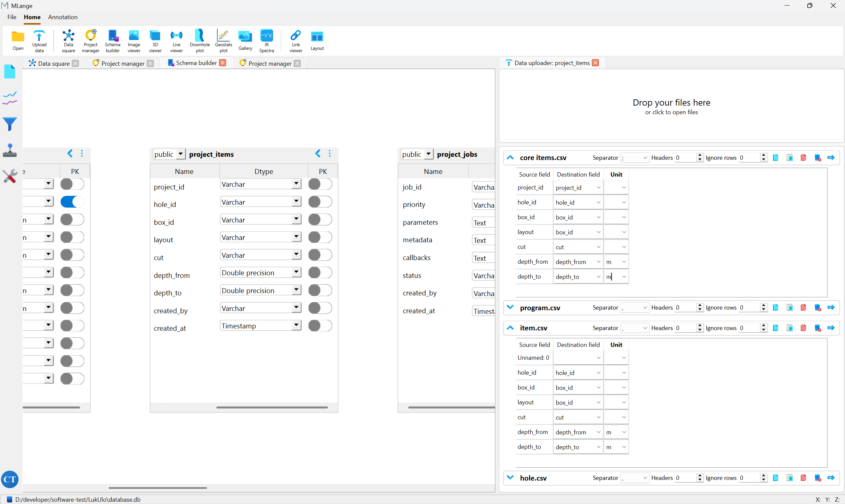Image resolution: width=845 pixels, height=504 pixels.
Task: Expand the program.csv section
Action: tap(510, 307)
